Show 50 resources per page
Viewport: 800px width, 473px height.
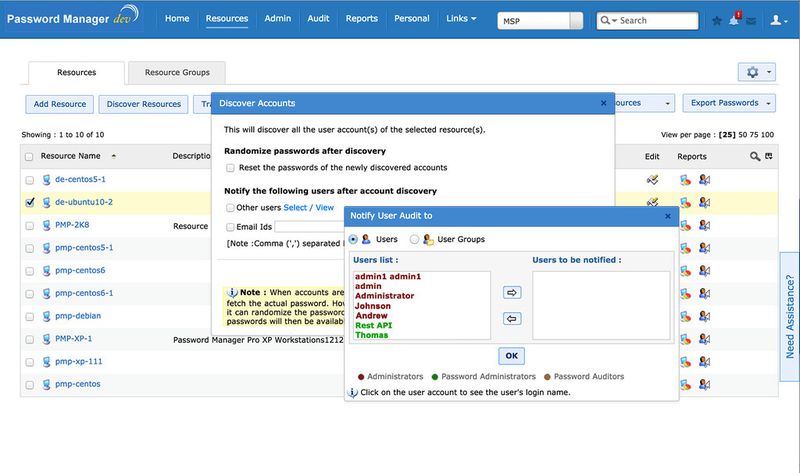coord(743,135)
